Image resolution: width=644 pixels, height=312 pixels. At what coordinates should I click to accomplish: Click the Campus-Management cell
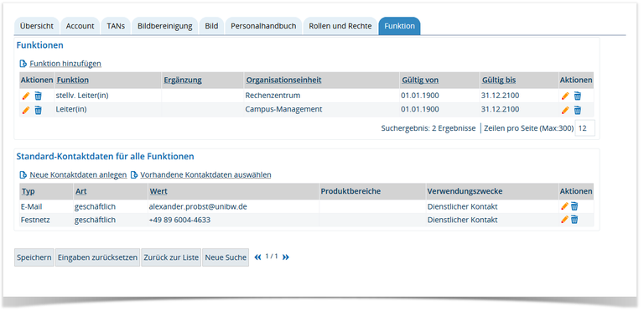[x=283, y=110]
